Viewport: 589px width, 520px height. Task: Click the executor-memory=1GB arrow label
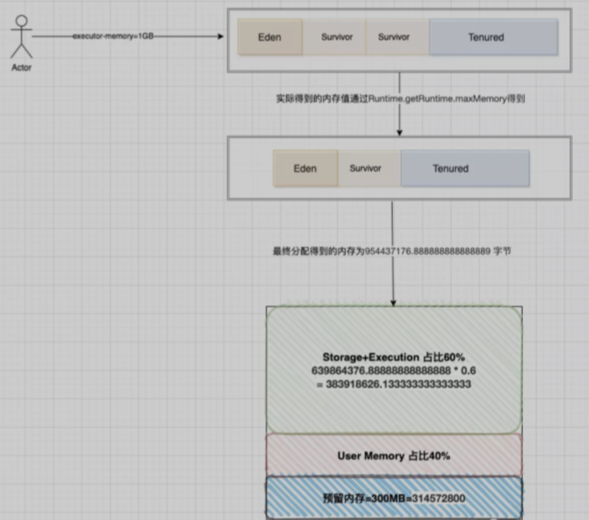click(x=113, y=36)
